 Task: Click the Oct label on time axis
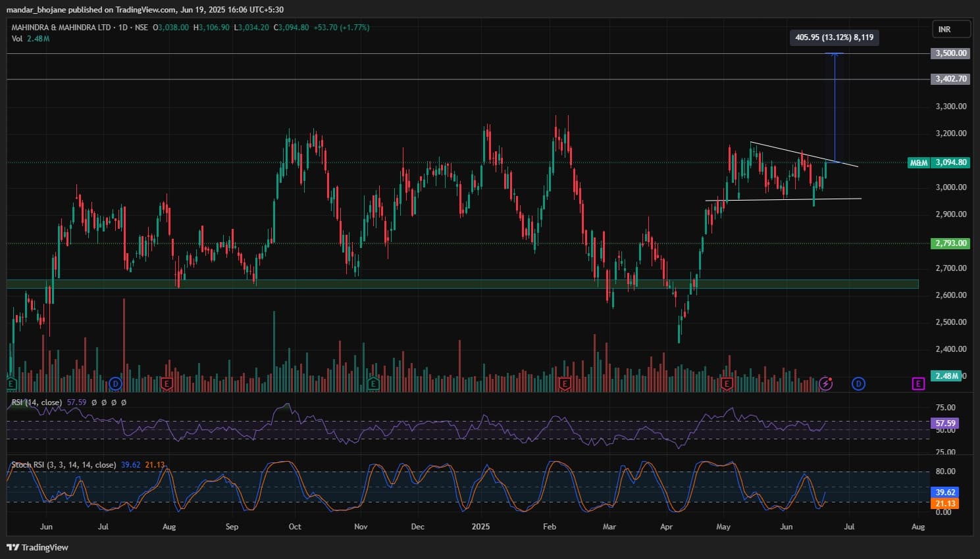coord(295,527)
